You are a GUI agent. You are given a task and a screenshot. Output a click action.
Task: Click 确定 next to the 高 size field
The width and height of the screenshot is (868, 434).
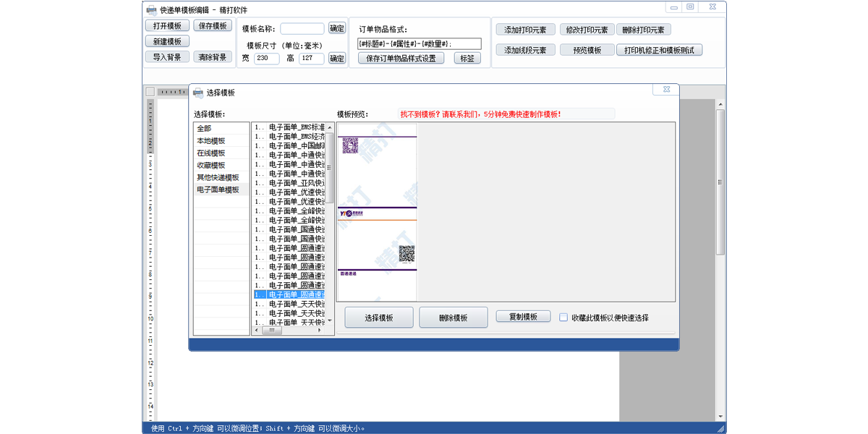[337, 59]
